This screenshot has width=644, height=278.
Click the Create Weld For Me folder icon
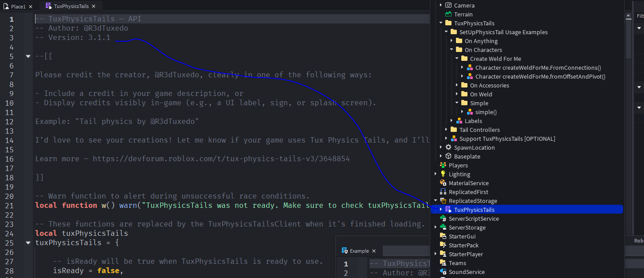pyautogui.click(x=464, y=59)
